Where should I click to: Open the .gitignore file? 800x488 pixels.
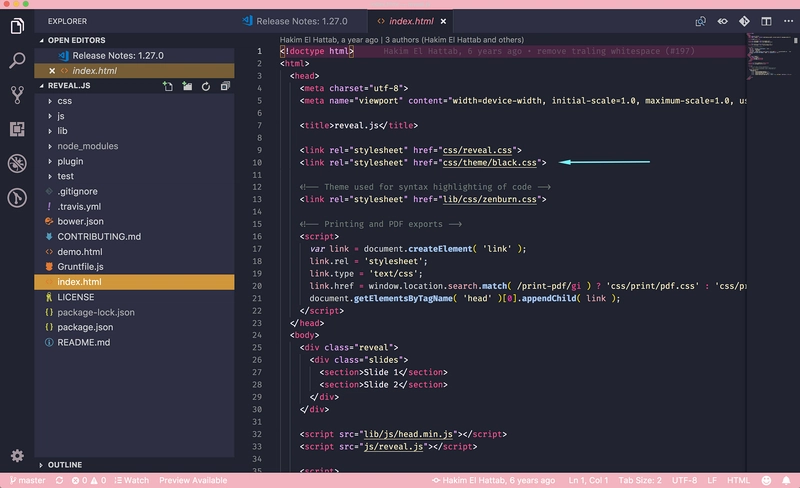click(x=134, y=191)
